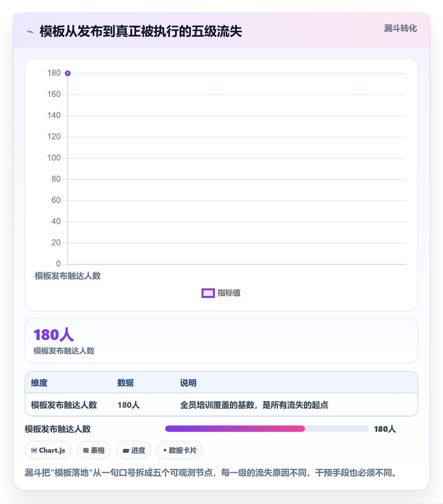
Task: Click table cell 模板发布触达人数
Action: coord(64,405)
